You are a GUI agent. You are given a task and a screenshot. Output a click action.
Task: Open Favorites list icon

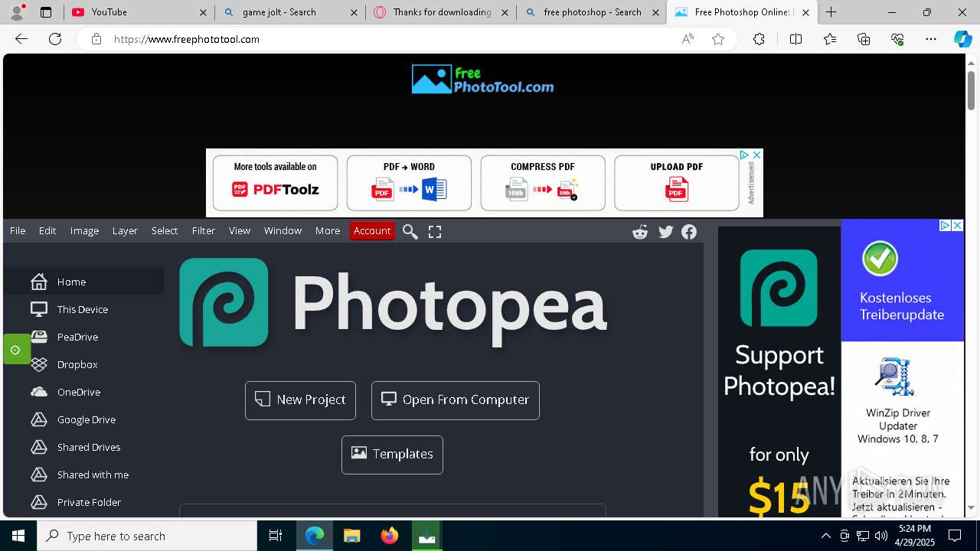830,39
